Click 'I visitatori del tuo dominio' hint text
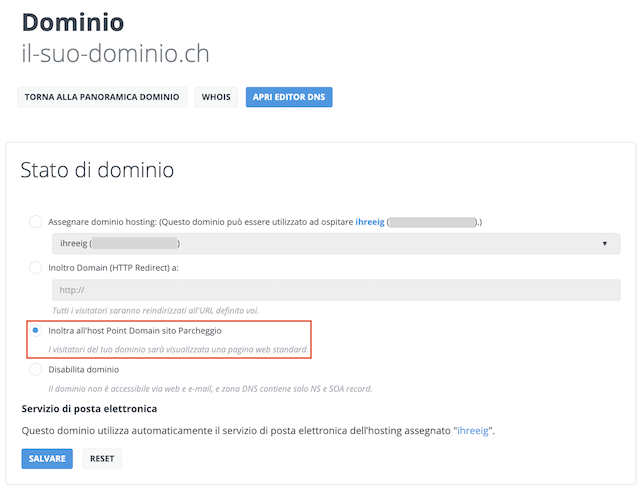Viewport: 640px width, 490px height. (x=178, y=350)
